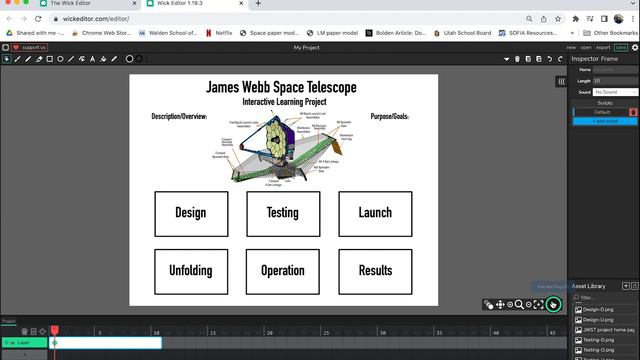Select the zoom magnifier tool
Screen dimensions: 640x360
click(x=519, y=304)
